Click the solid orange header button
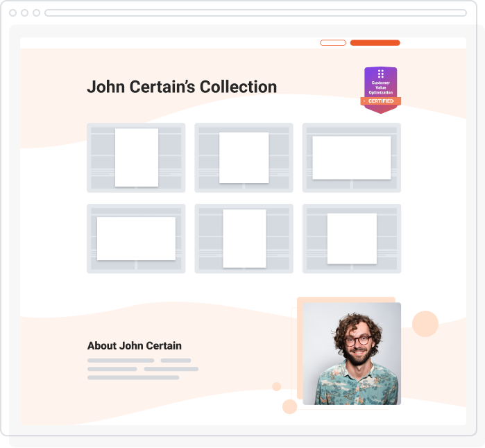 coord(375,43)
